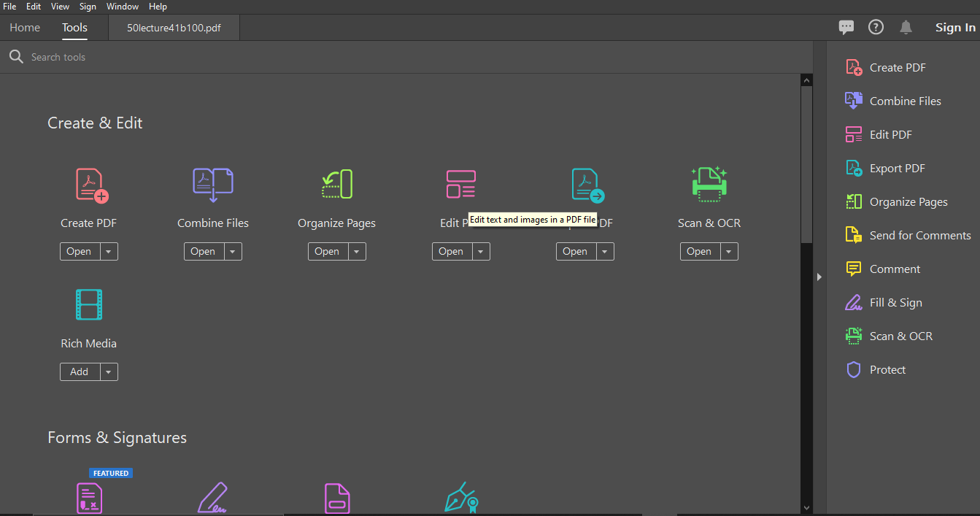Image resolution: width=980 pixels, height=516 pixels.
Task: Click the speech-bubble notifications icon in the top bar
Action: pos(846,27)
